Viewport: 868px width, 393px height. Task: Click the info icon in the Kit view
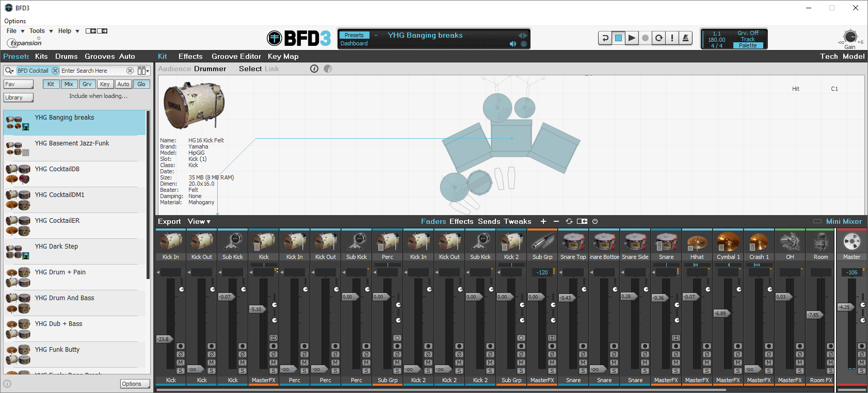[x=314, y=69]
